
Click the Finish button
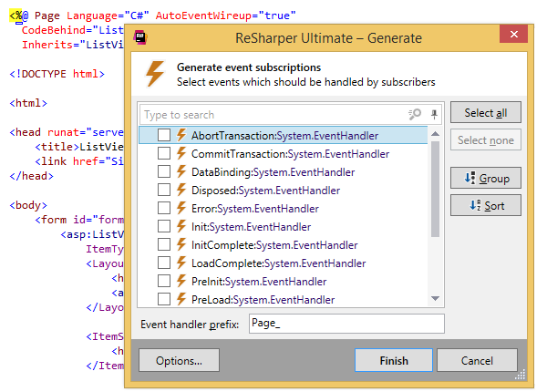(x=394, y=360)
